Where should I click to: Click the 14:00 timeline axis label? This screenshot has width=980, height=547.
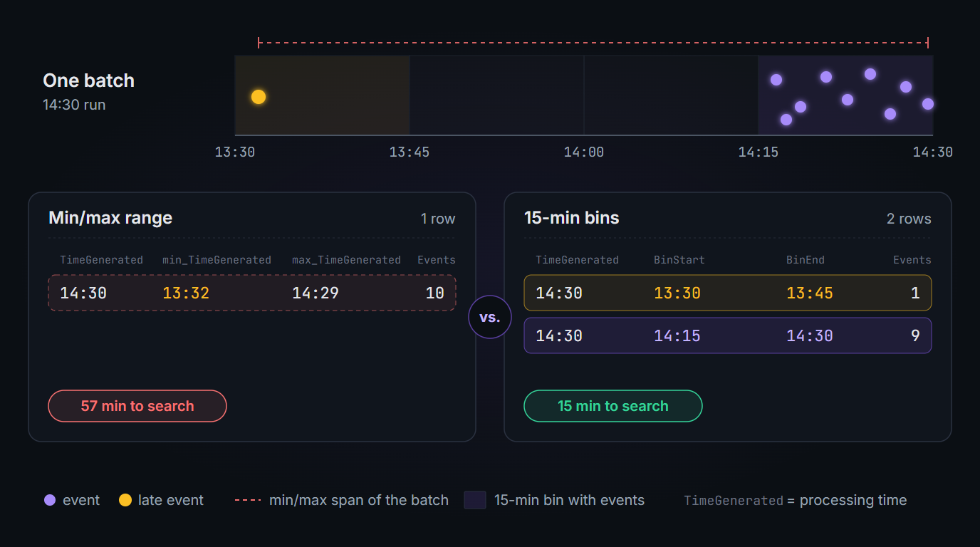click(x=584, y=152)
